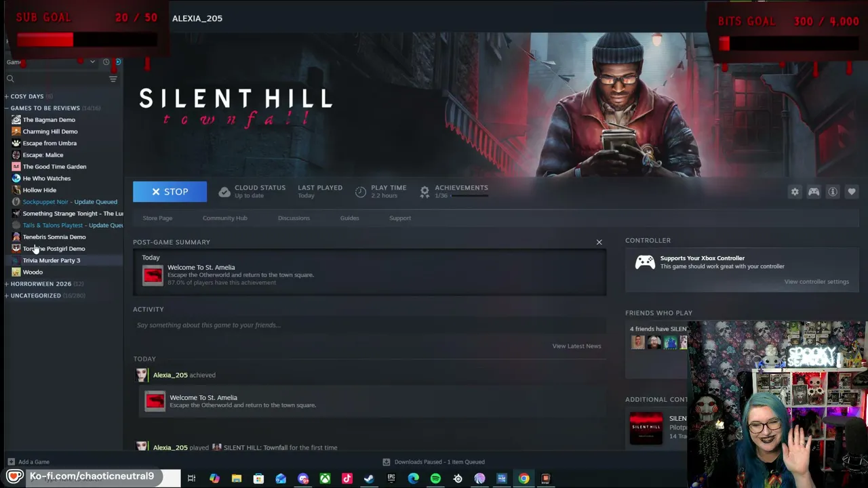Click View controller settings link
Image resolution: width=868 pixels, height=488 pixels.
(816, 282)
